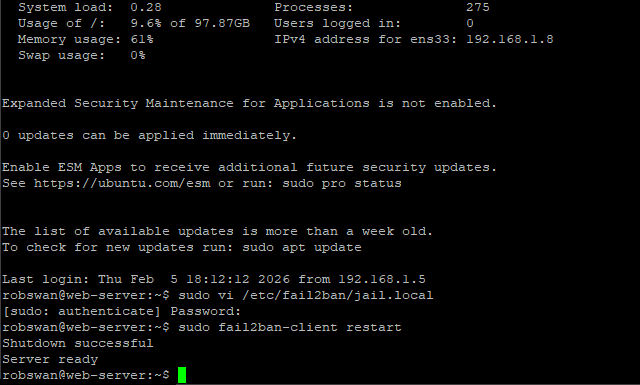
Task: Click the Memory usage value 61%
Action: click(142, 39)
